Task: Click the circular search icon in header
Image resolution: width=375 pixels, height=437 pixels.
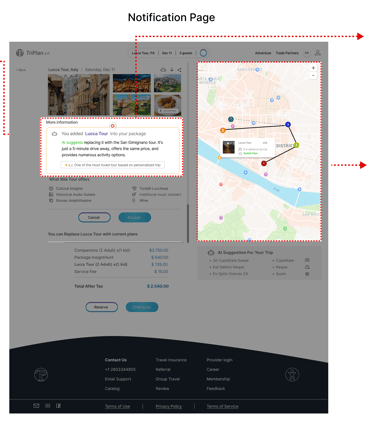Action: pos(203,53)
